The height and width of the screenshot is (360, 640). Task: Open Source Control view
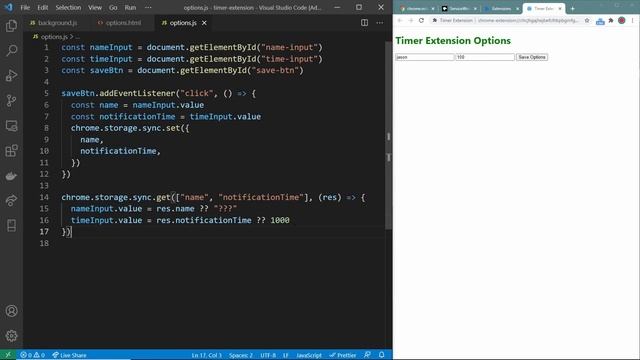[11, 100]
